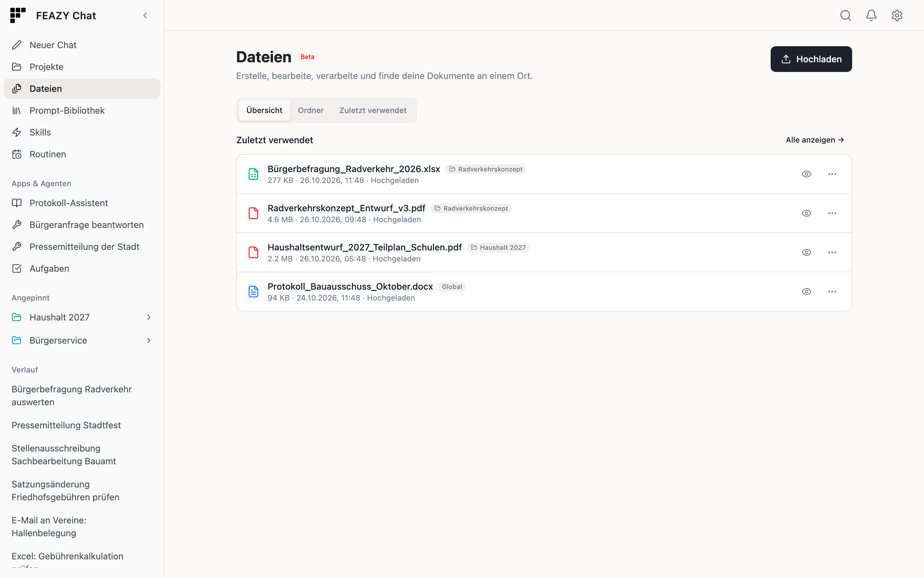Click the PDF icon for Radverkehrskonzept_Entwurf_v3
Screen dimensions: 924x578
click(253, 213)
